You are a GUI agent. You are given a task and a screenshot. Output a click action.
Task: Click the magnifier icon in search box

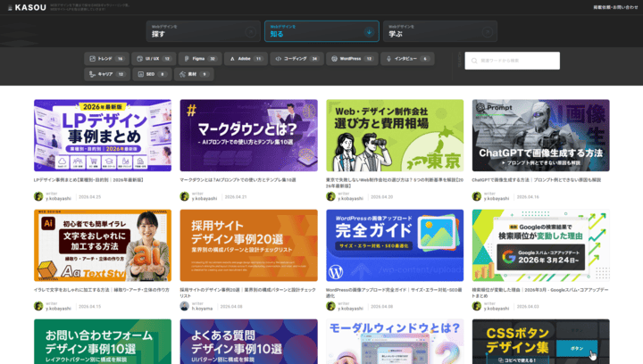point(474,61)
